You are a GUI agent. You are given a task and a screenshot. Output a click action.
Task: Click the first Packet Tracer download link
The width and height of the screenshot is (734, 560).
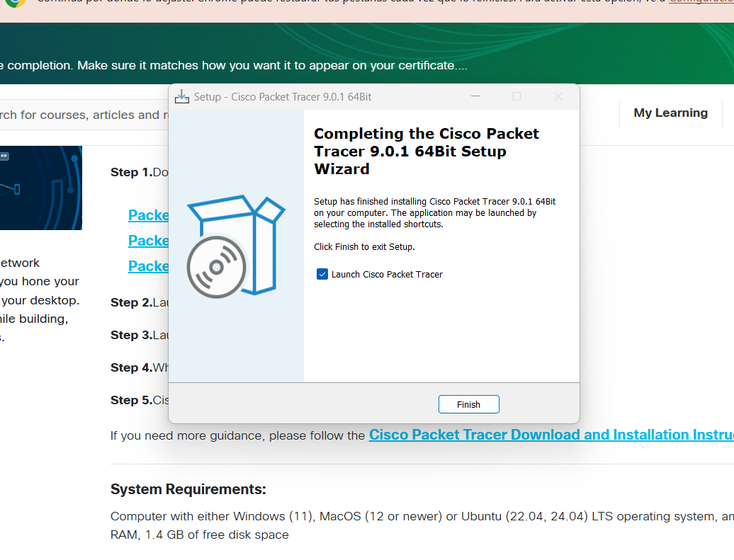(x=148, y=215)
